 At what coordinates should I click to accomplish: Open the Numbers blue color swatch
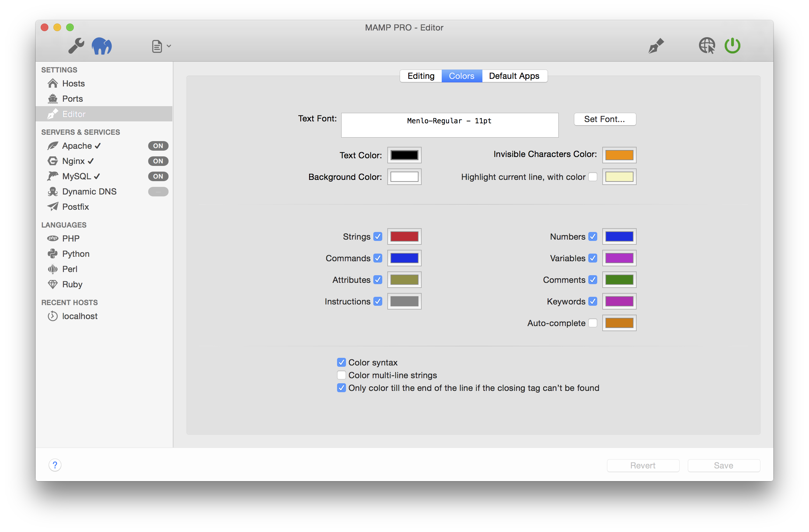click(x=619, y=236)
